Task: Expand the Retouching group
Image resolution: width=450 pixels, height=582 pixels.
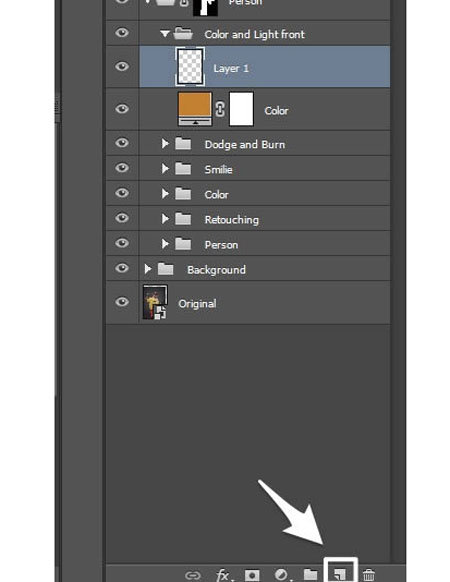Action: 165,219
